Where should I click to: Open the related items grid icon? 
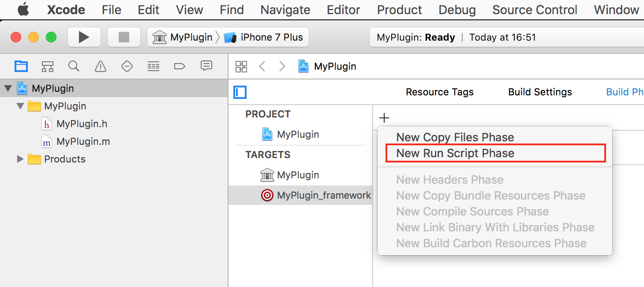(241, 67)
